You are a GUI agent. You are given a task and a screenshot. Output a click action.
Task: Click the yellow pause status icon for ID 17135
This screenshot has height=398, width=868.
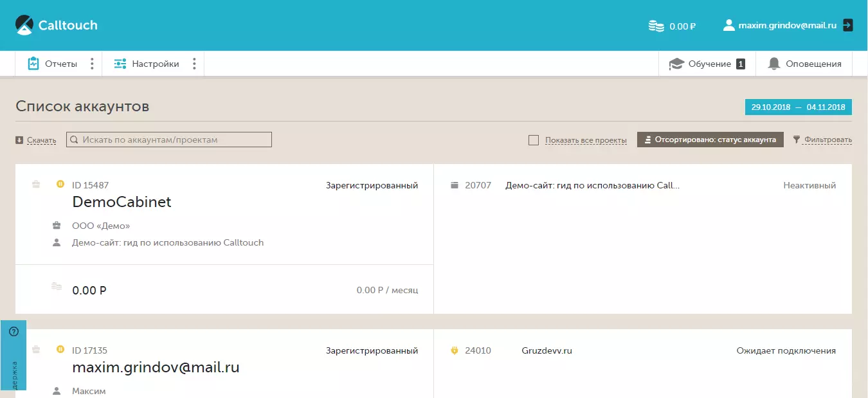[x=60, y=350]
